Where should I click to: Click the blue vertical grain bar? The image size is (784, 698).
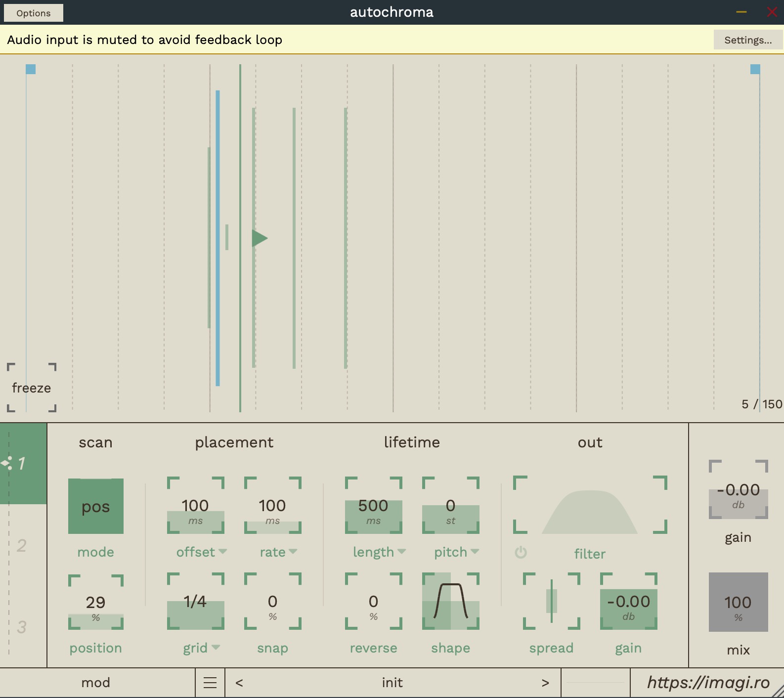218,238
